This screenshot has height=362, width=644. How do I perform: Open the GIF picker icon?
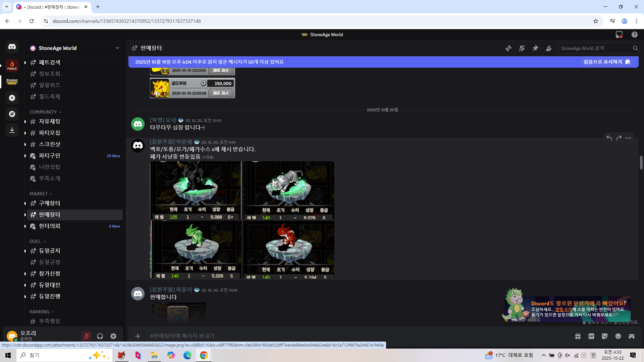591,336
